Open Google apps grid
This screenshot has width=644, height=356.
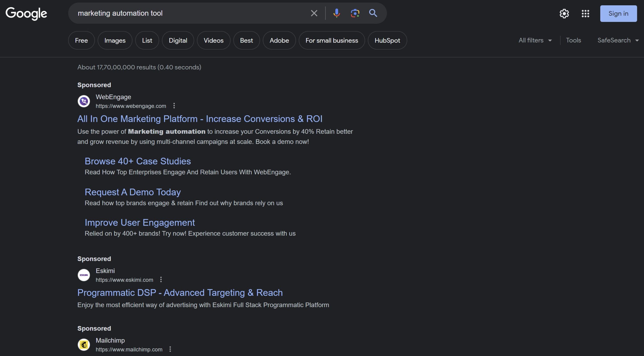(585, 14)
